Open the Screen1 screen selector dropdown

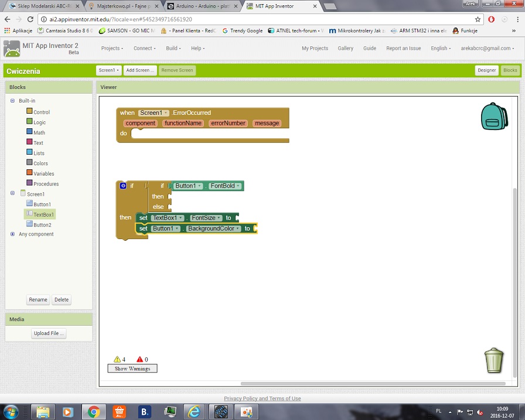(x=108, y=70)
